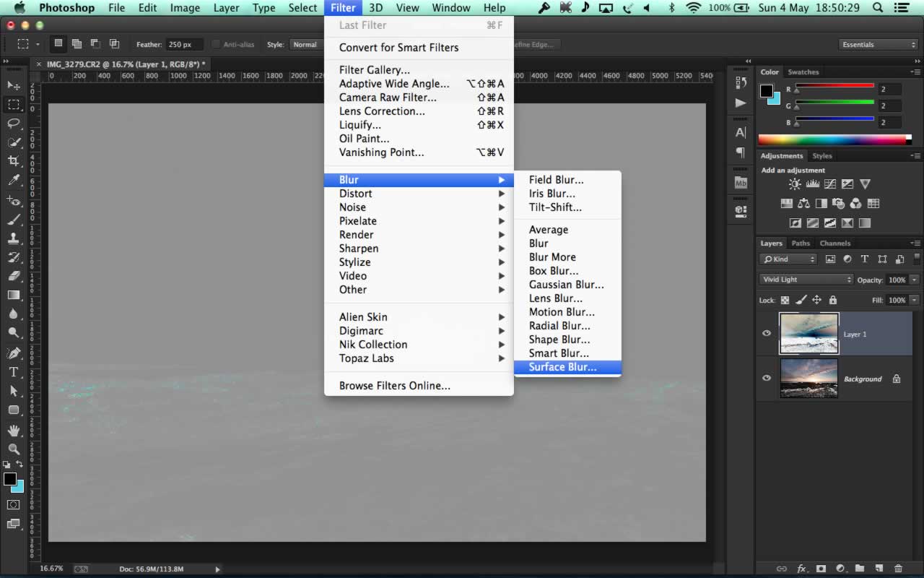Open the Essentials workspace dropdown
924x578 pixels.
click(879, 45)
